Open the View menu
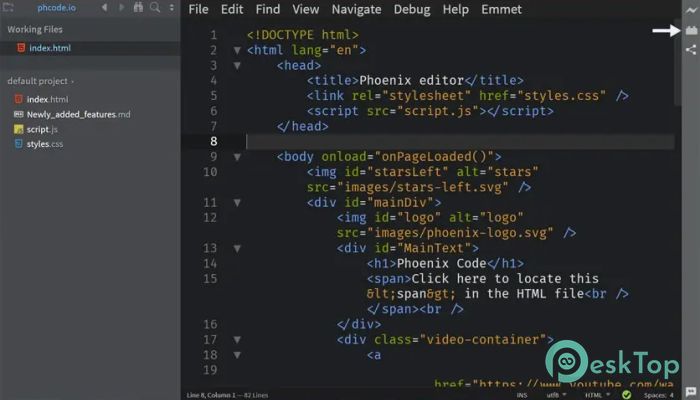700x400 pixels. point(306,9)
